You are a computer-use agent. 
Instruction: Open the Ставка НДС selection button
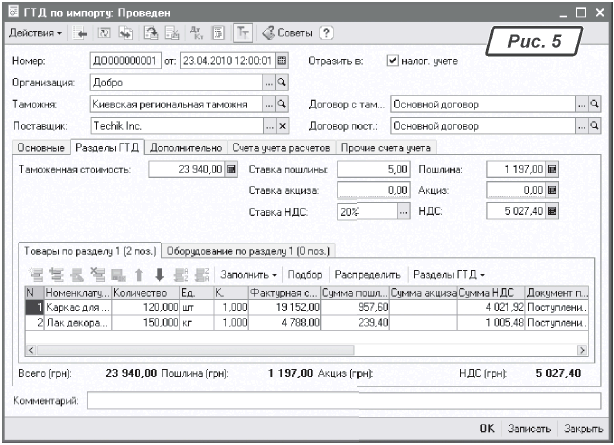point(403,212)
